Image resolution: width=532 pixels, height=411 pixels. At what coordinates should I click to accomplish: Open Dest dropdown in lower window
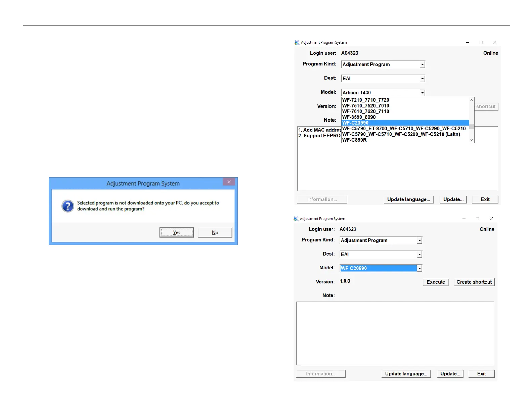point(419,255)
